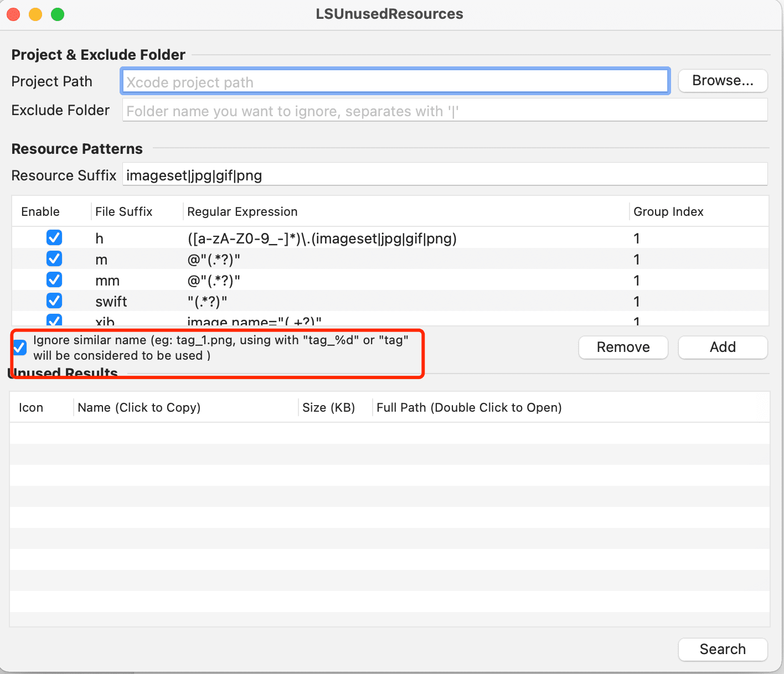The height and width of the screenshot is (674, 784).
Task: Disable the pattern row for suffix m
Action: click(x=54, y=259)
